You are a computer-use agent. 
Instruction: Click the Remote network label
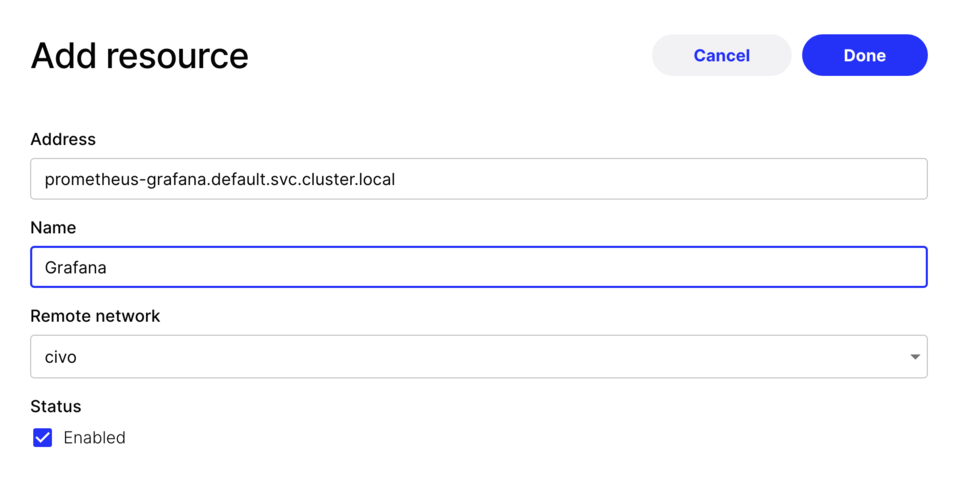pos(95,316)
